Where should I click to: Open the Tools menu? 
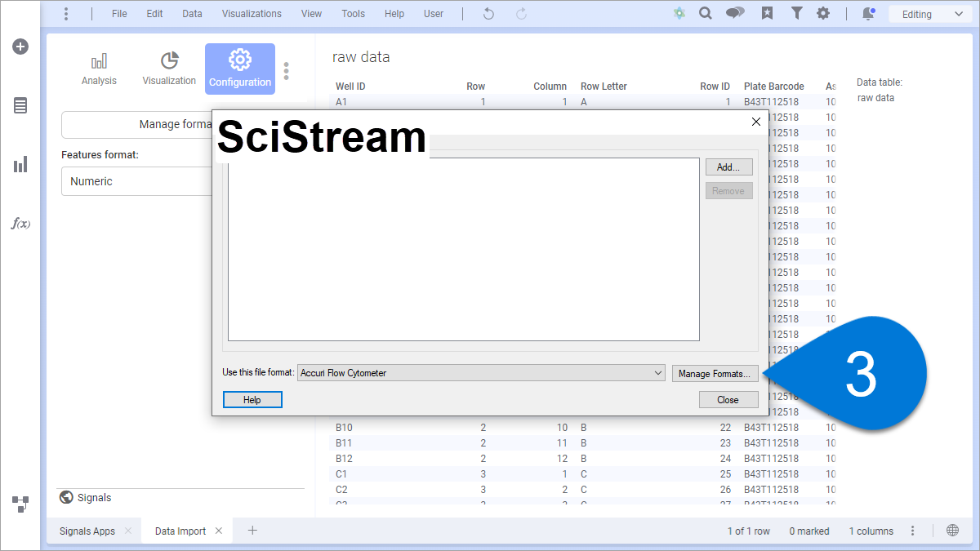pyautogui.click(x=353, y=14)
